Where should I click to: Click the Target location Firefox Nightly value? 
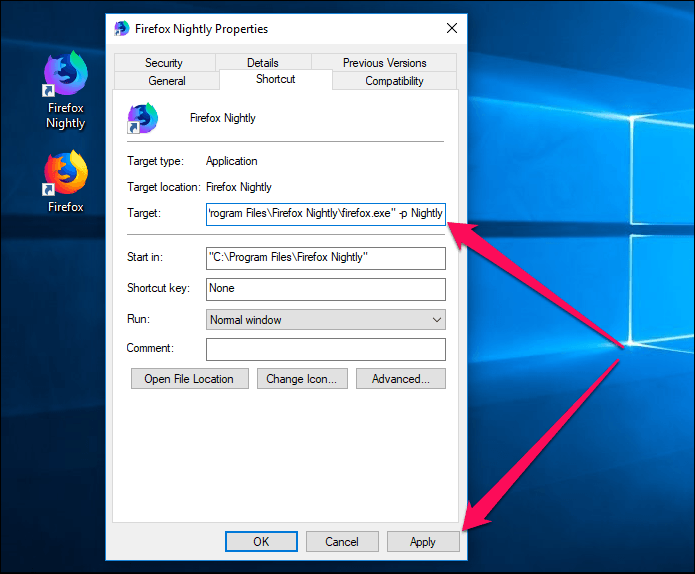pyautogui.click(x=238, y=187)
